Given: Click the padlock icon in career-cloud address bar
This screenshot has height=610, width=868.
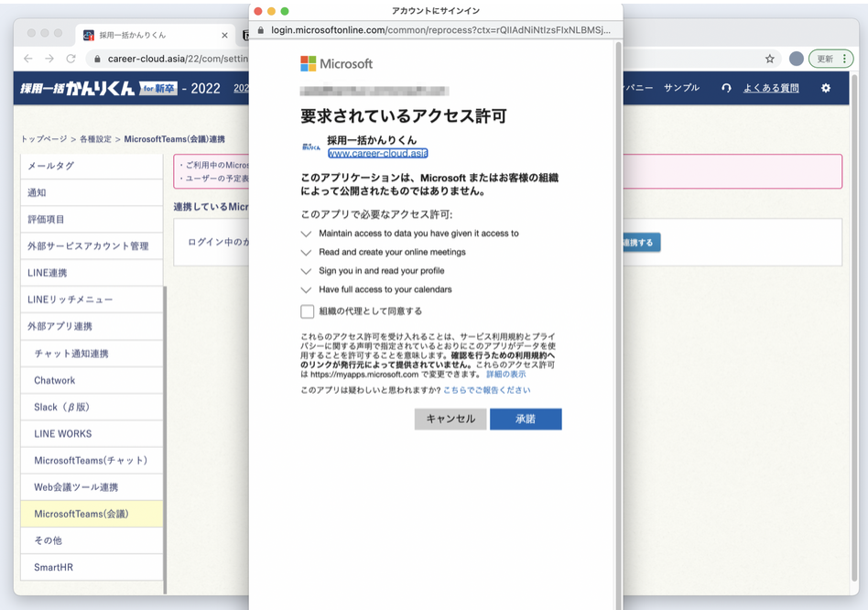Looking at the screenshot, I should pyautogui.click(x=97, y=59).
